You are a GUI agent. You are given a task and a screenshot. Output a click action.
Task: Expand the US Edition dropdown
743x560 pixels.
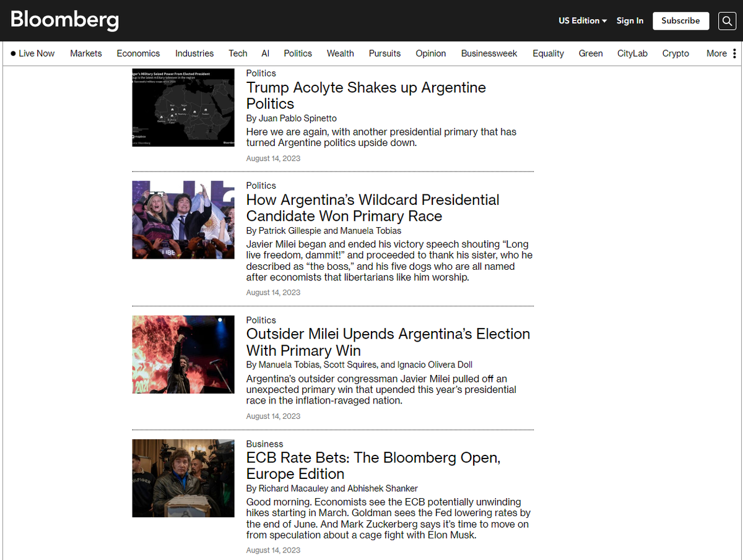(583, 20)
